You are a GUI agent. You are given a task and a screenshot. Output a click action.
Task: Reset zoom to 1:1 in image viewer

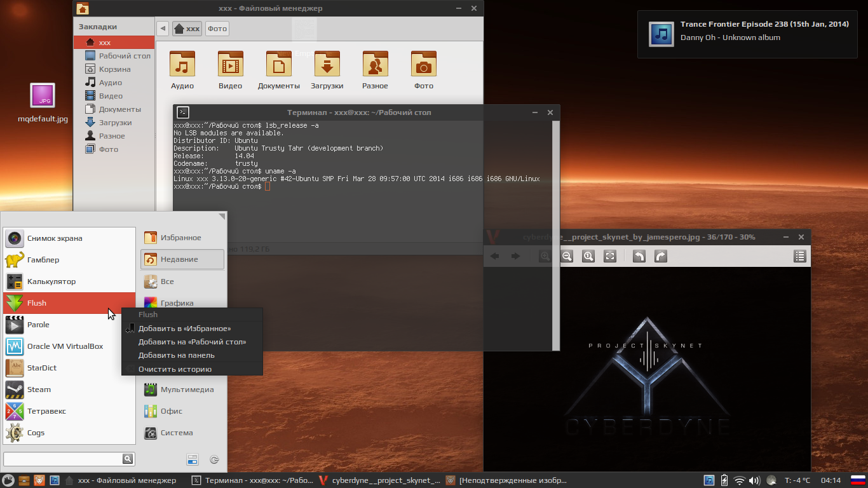coord(588,256)
